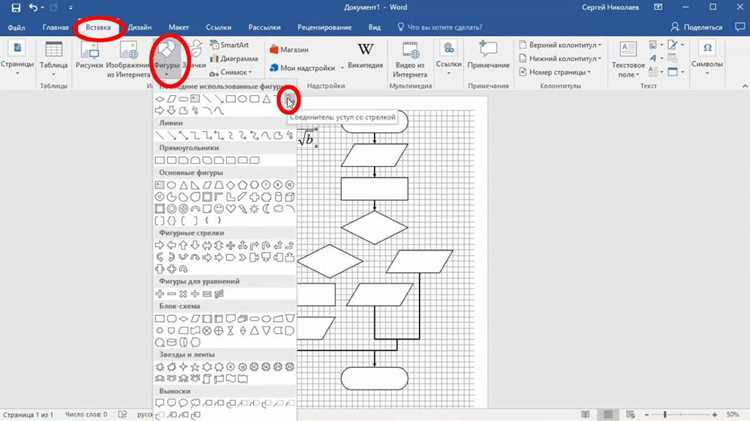Pick the data parallelogram under Блок-схема
The image size is (750, 421).
(195, 318)
